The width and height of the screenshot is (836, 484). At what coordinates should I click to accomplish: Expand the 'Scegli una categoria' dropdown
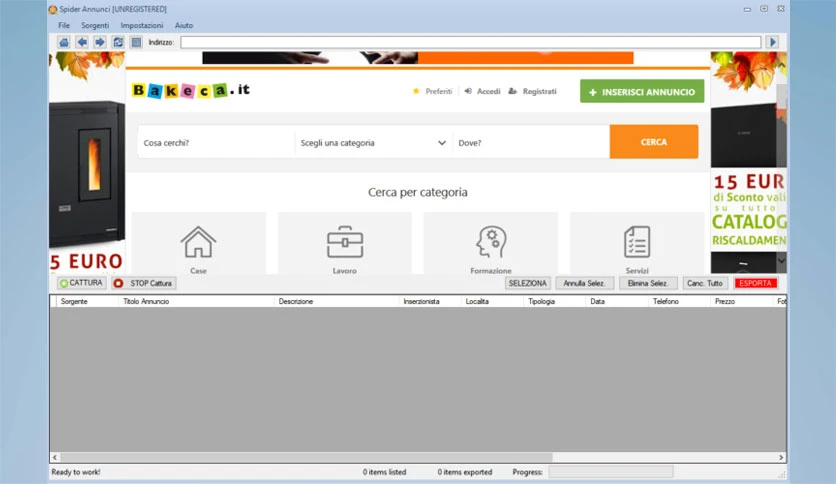click(x=373, y=142)
